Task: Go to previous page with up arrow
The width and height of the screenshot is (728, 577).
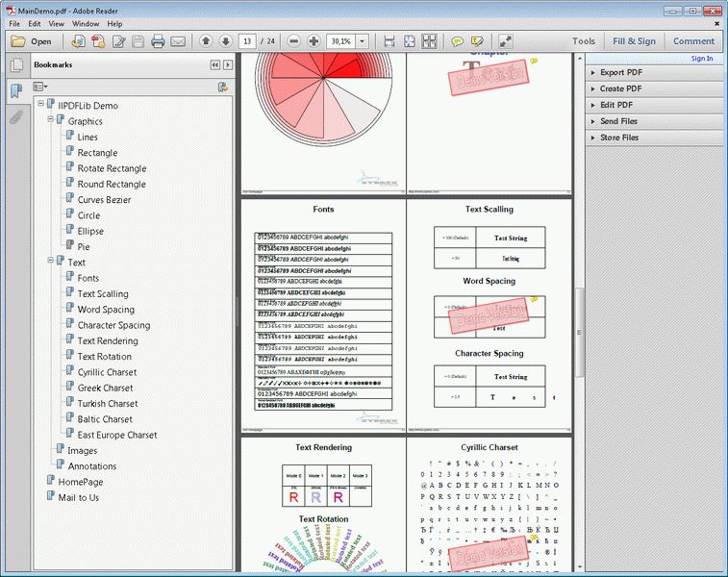Action: pyautogui.click(x=205, y=41)
